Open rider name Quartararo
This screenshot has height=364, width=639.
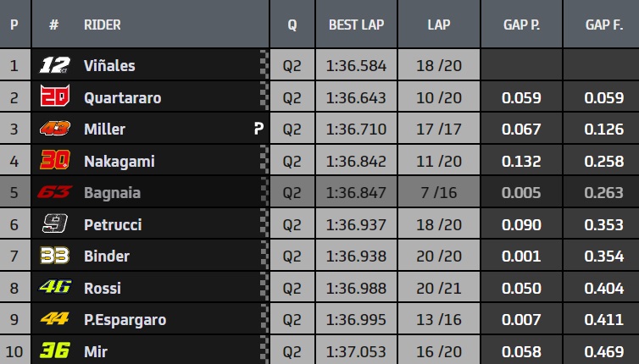point(122,97)
